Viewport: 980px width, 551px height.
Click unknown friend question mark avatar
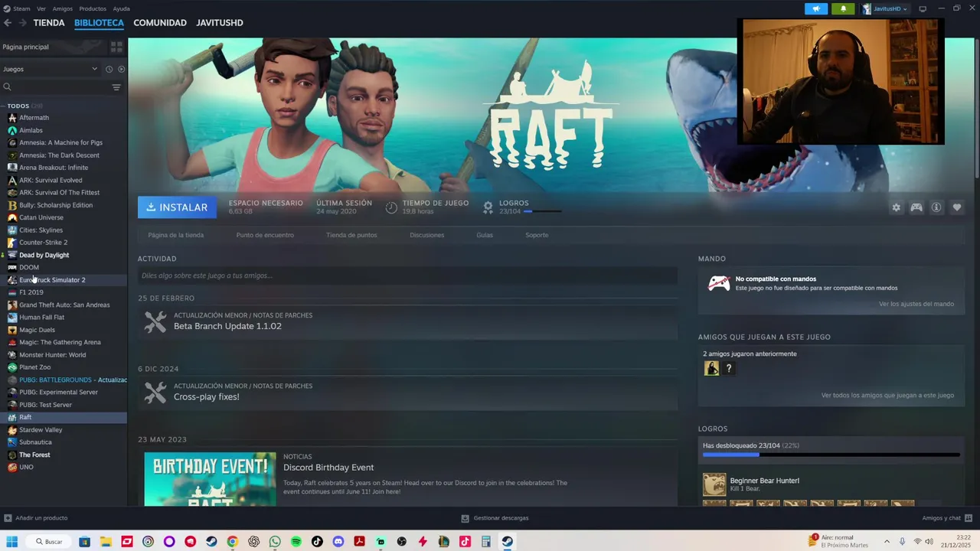coord(729,368)
